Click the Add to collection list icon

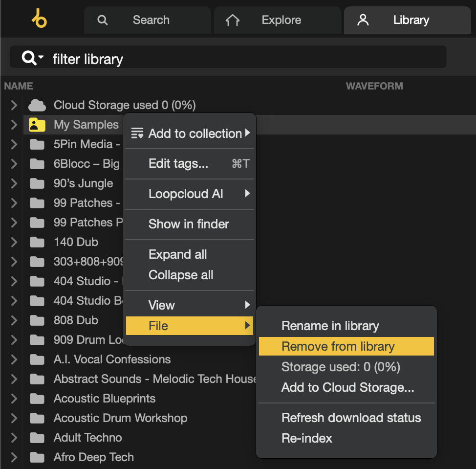coord(136,133)
